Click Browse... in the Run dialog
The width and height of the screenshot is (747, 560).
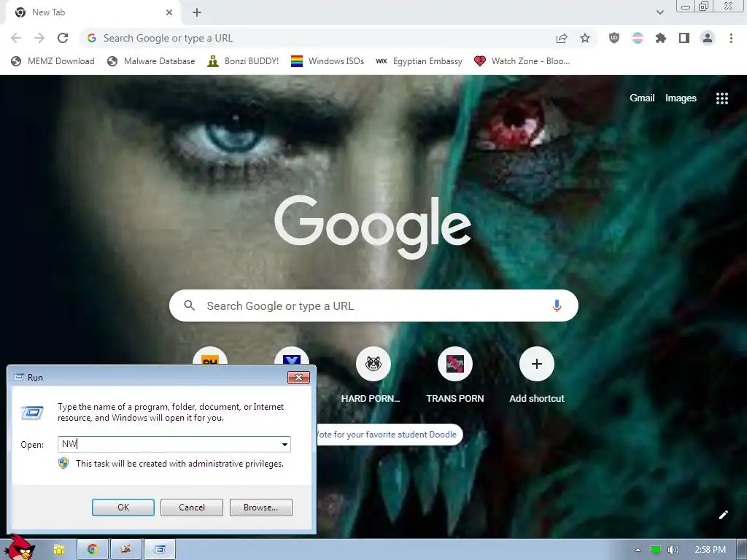[260, 507]
